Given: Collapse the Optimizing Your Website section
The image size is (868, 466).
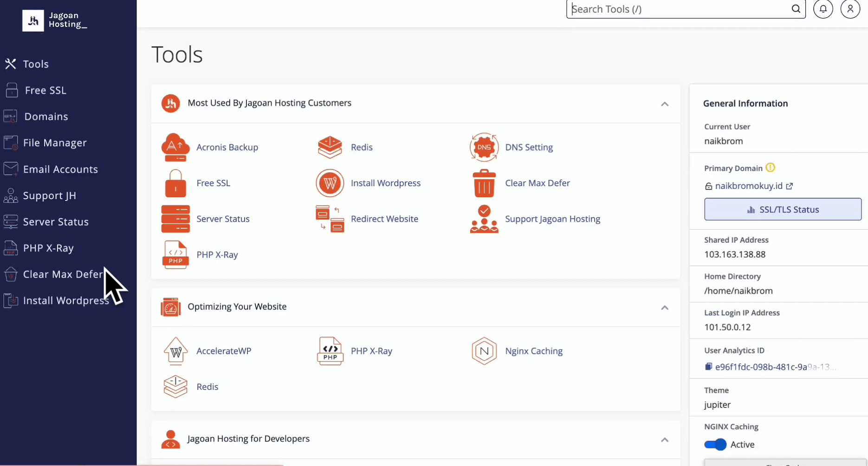Looking at the screenshot, I should (665, 308).
